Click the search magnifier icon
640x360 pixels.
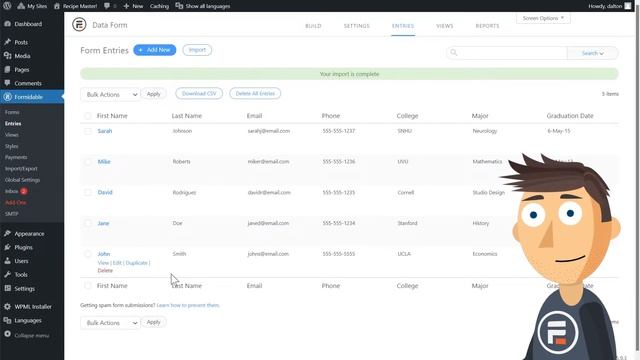(x=453, y=52)
